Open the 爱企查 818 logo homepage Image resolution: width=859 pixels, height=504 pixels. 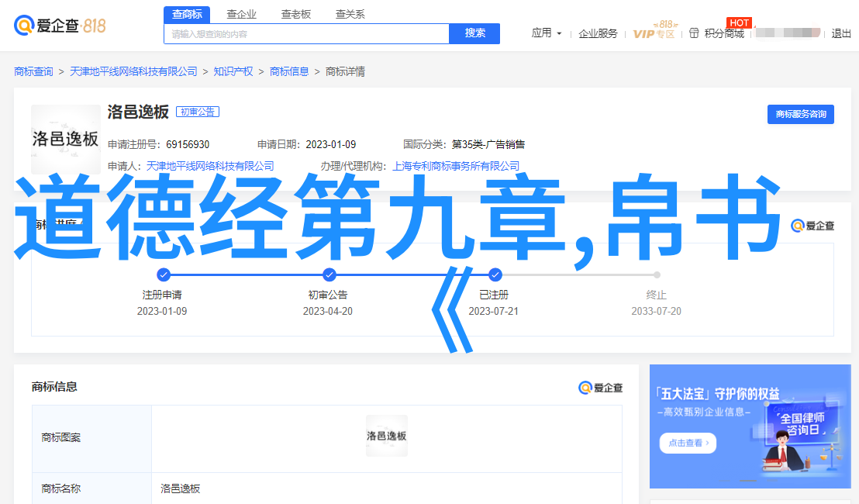point(60,25)
